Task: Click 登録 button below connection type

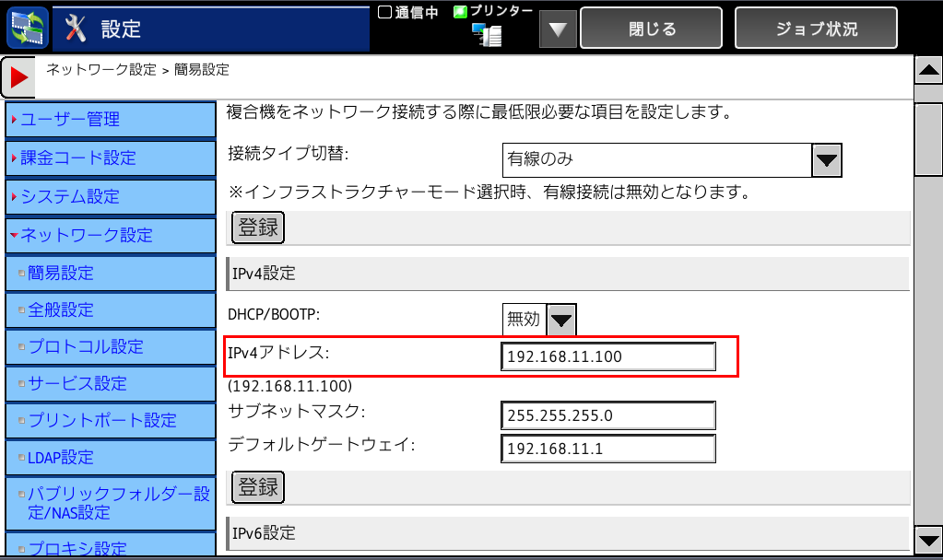Action: coord(257,227)
